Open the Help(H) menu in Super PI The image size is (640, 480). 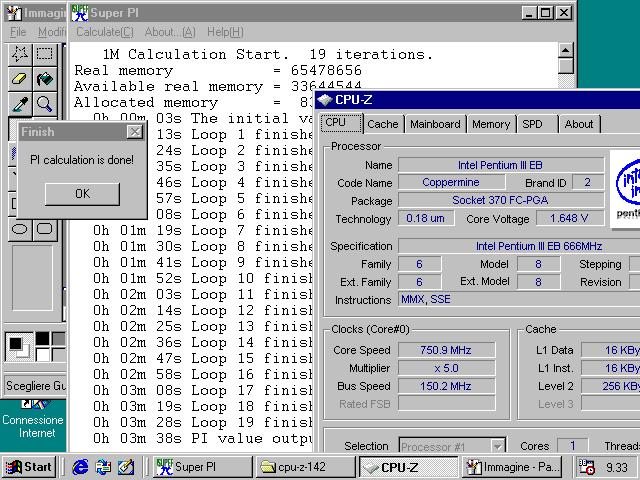(225, 32)
